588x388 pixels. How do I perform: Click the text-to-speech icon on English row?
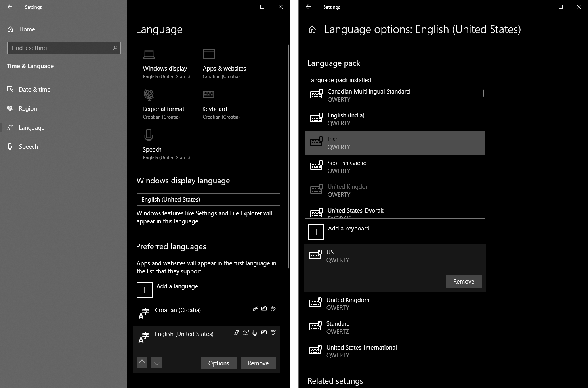point(246,332)
